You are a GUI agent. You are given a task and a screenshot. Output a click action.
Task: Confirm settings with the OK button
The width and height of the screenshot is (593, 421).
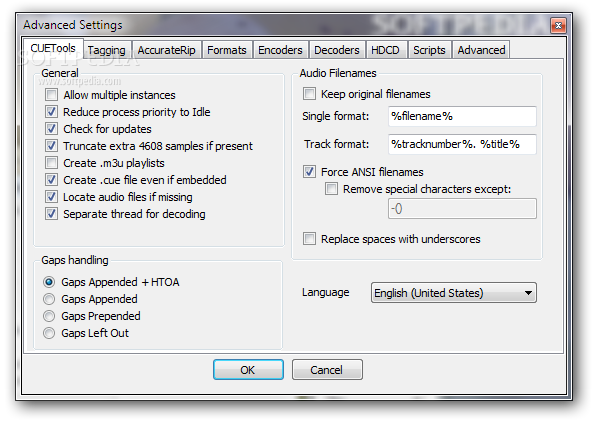coord(248,370)
